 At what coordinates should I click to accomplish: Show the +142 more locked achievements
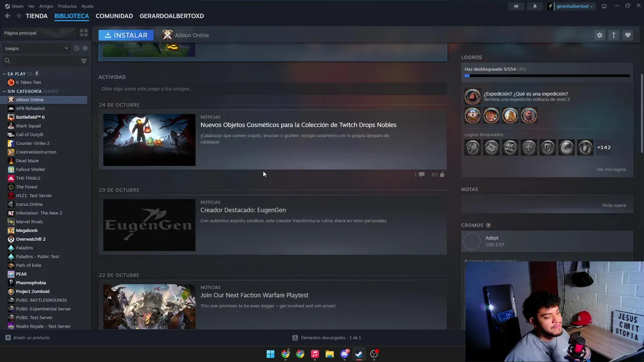click(x=604, y=147)
